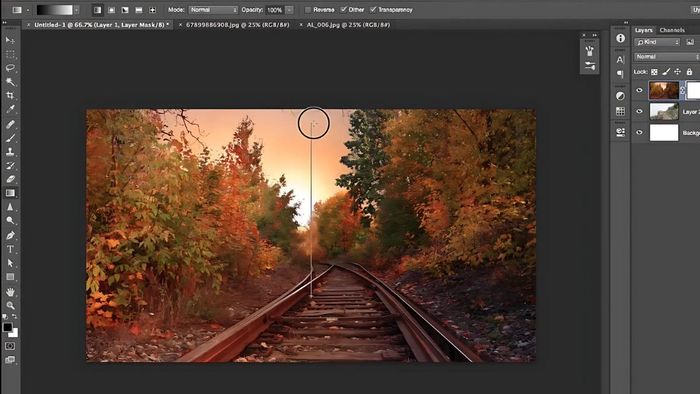The width and height of the screenshot is (700, 394).
Task: Choose Linear Gradient style
Action: coord(97,9)
